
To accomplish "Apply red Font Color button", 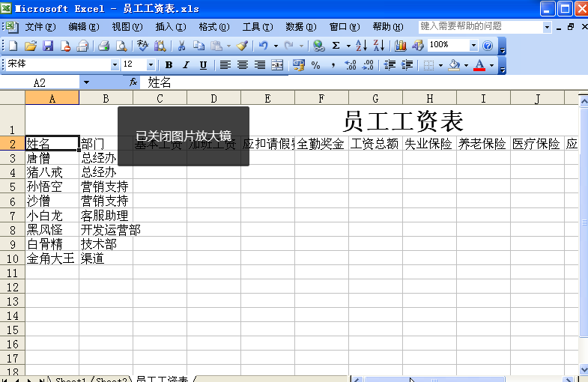I will tap(479, 65).
